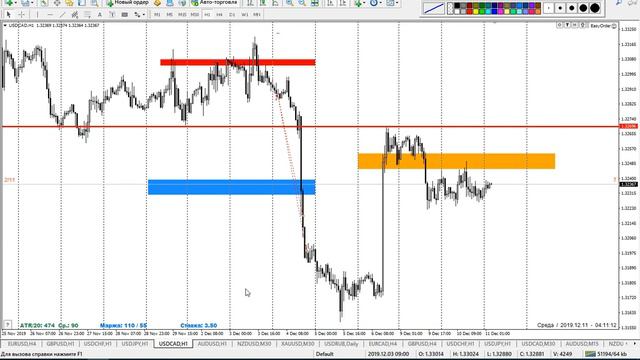Image resolution: width=640 pixels, height=360 pixels.
Task: Switch timeframe to M1
Action: click(x=157, y=15)
